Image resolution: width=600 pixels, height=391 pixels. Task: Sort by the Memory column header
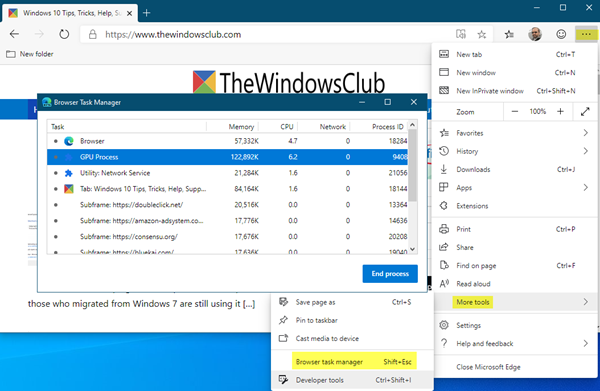pos(233,127)
